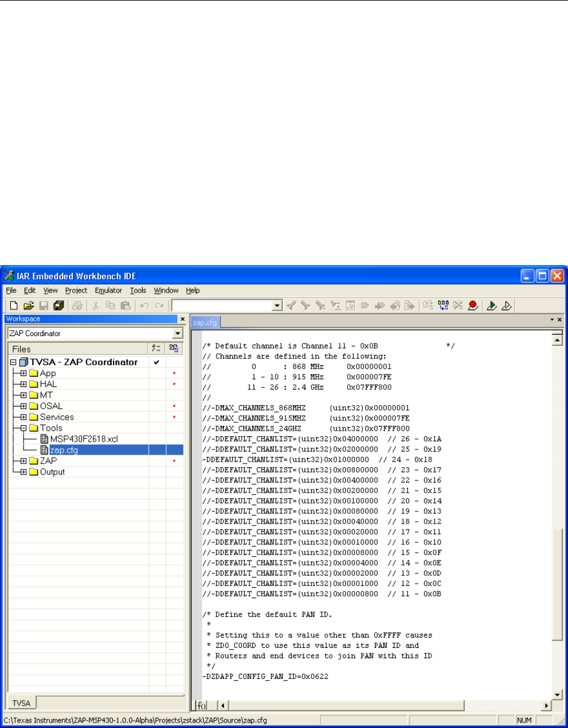Open the editor window list arrow

point(552,319)
